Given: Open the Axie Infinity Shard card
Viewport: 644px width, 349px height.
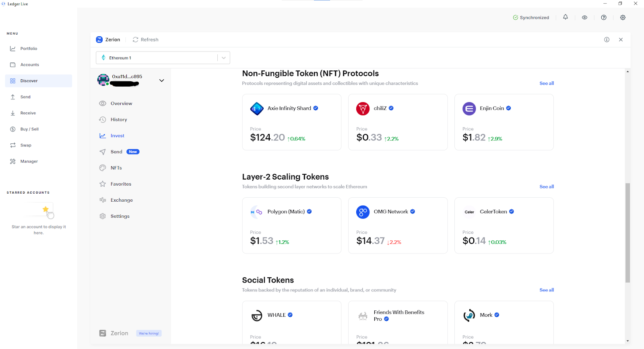Looking at the screenshot, I should point(292,122).
